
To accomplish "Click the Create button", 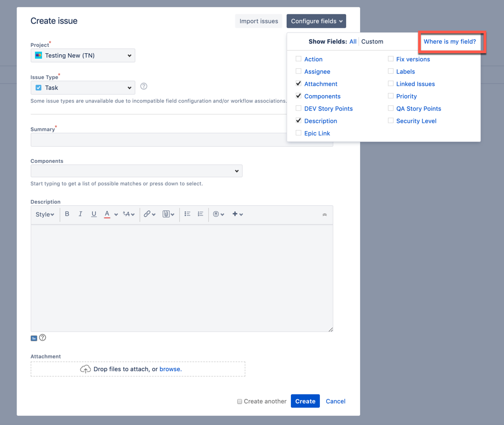I will tap(305, 401).
